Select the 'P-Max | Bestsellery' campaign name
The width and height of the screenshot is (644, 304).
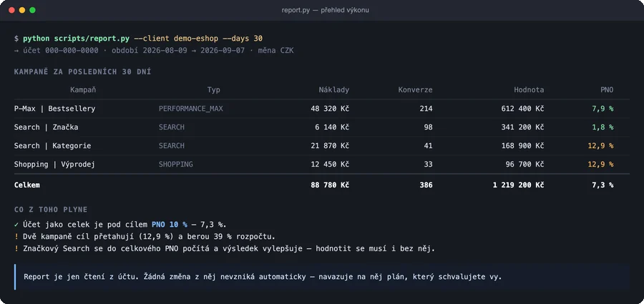pos(54,109)
